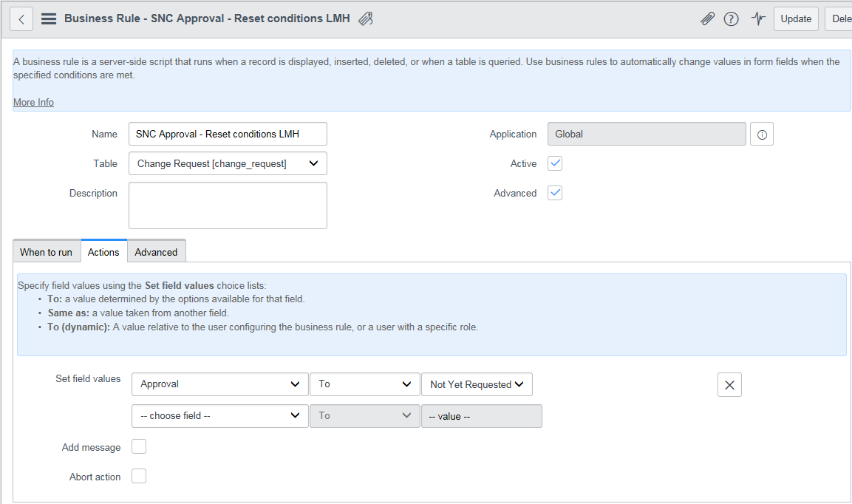
Task: Click the back arrow button
Action: pos(21,19)
